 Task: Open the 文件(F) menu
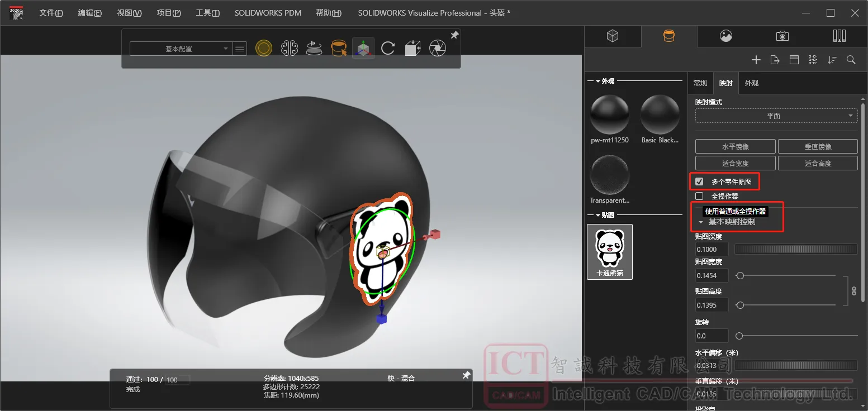pyautogui.click(x=51, y=13)
